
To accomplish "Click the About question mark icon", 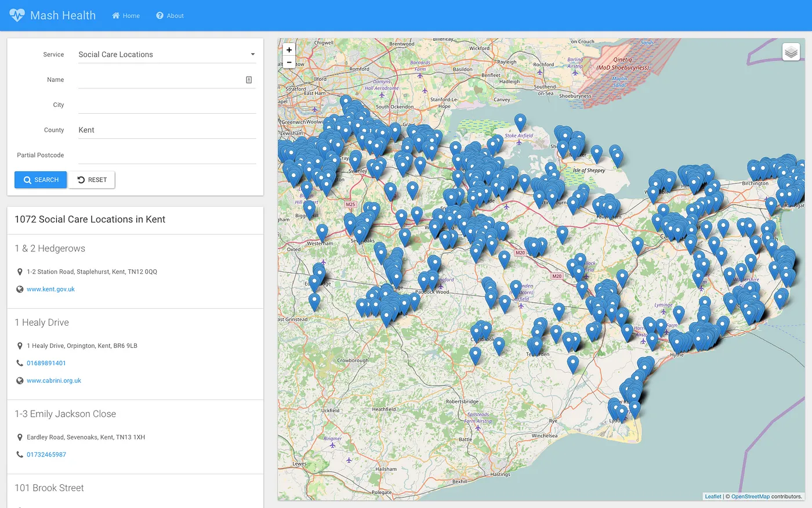I will point(159,16).
